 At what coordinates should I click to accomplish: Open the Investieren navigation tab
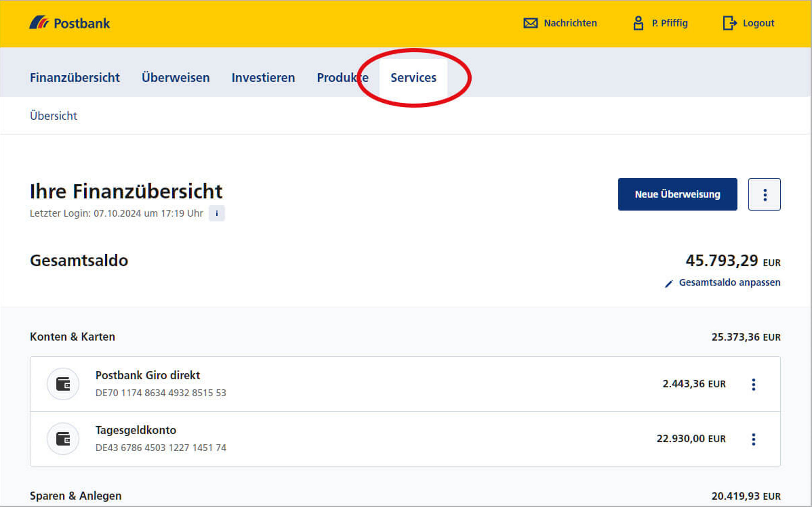click(x=263, y=77)
